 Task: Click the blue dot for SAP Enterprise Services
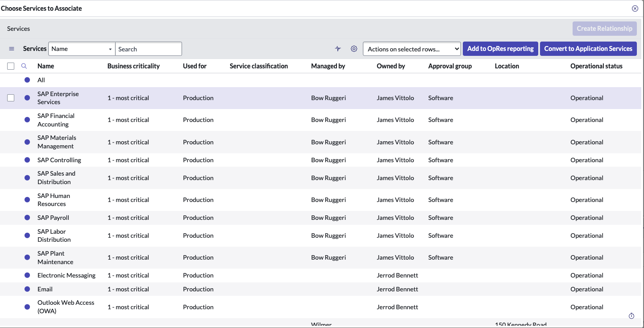point(27,98)
